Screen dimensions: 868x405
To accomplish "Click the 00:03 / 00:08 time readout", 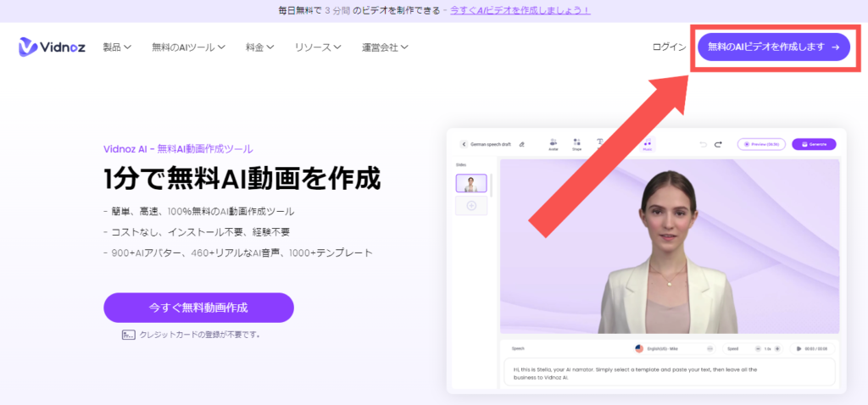I will click(816, 348).
